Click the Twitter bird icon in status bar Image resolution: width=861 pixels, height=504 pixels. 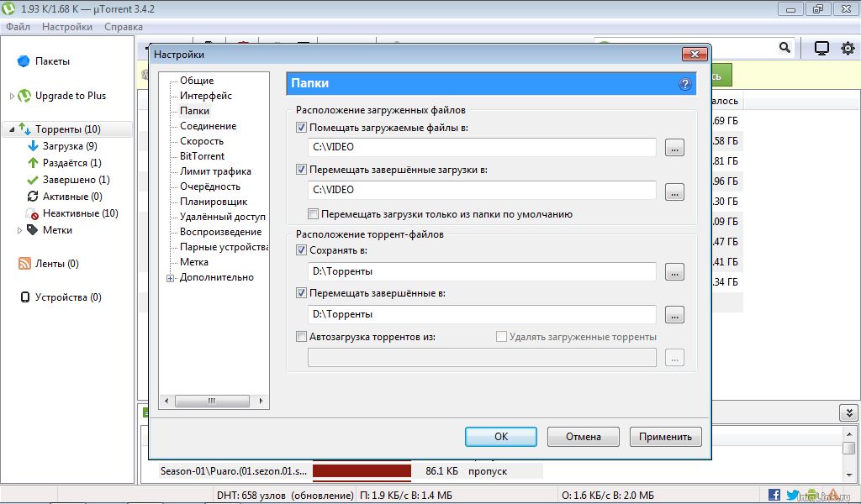[x=792, y=495]
